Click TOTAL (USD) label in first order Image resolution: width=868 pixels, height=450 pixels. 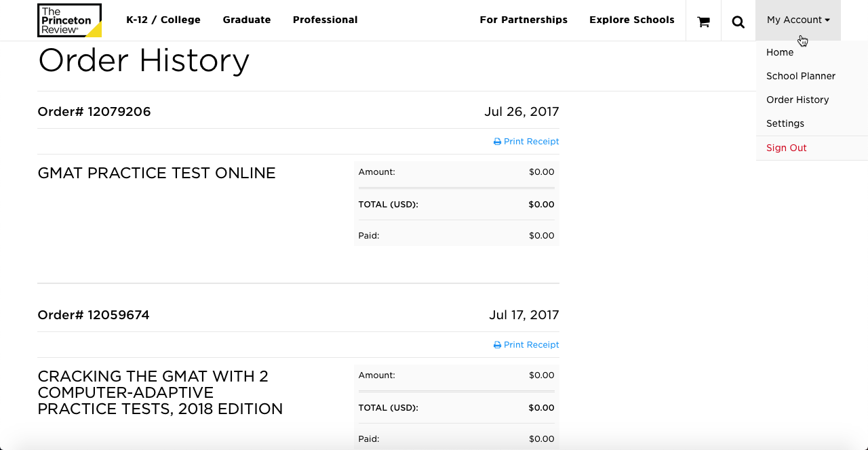pyautogui.click(x=389, y=204)
